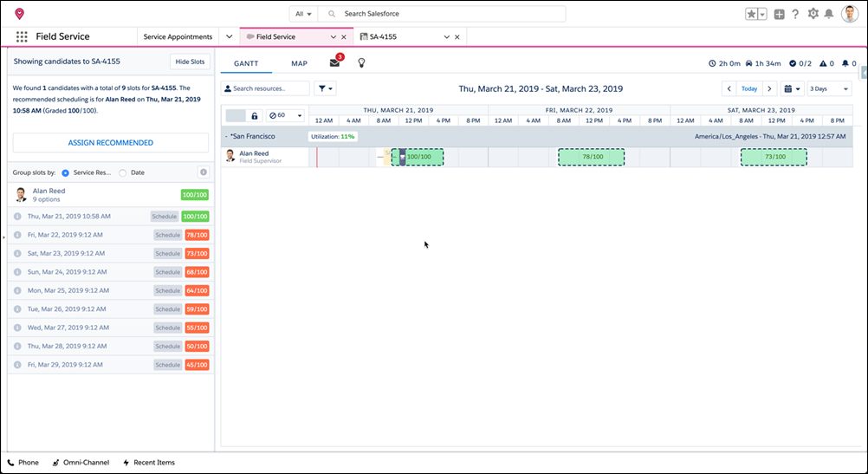Open the App Launcher grid icon
Viewport: 868px width, 474px height.
(x=22, y=36)
